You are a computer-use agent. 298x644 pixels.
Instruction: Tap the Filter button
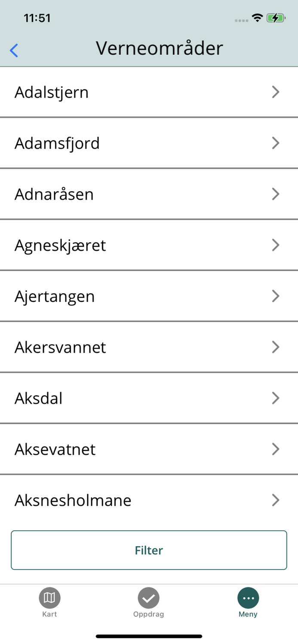[x=149, y=550]
